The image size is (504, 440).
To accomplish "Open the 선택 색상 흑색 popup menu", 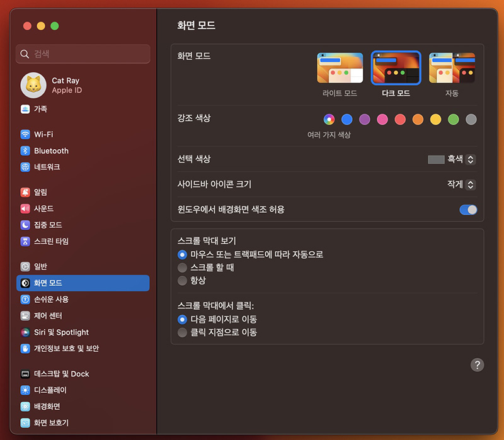I will point(452,159).
